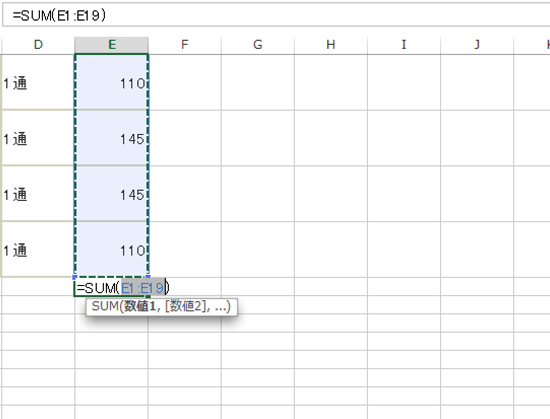Select column E header
The height and width of the screenshot is (419, 550).
[x=112, y=45]
